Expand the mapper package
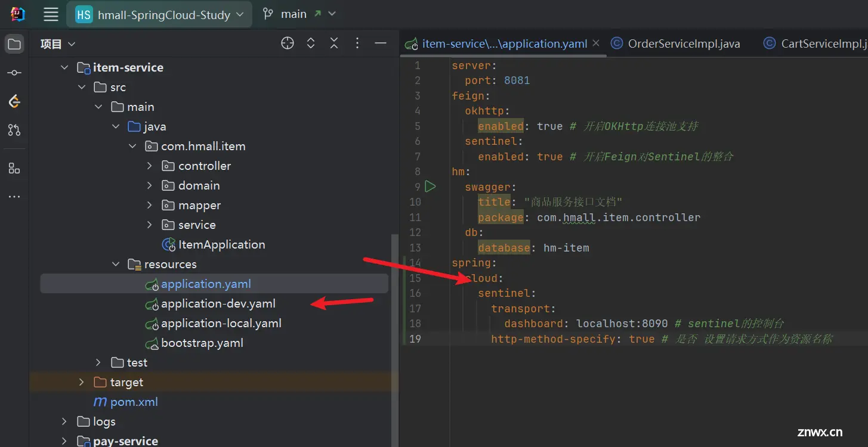Image resolution: width=868 pixels, height=447 pixels. pyautogui.click(x=149, y=206)
